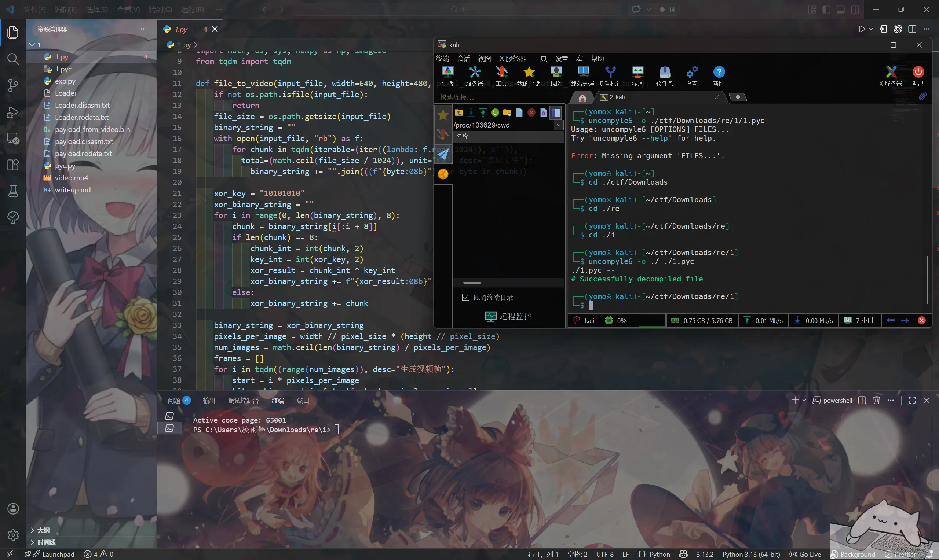The width and height of the screenshot is (939, 560).
Task: Click the 隧道 tunneling icon in kali window
Action: coord(637,76)
